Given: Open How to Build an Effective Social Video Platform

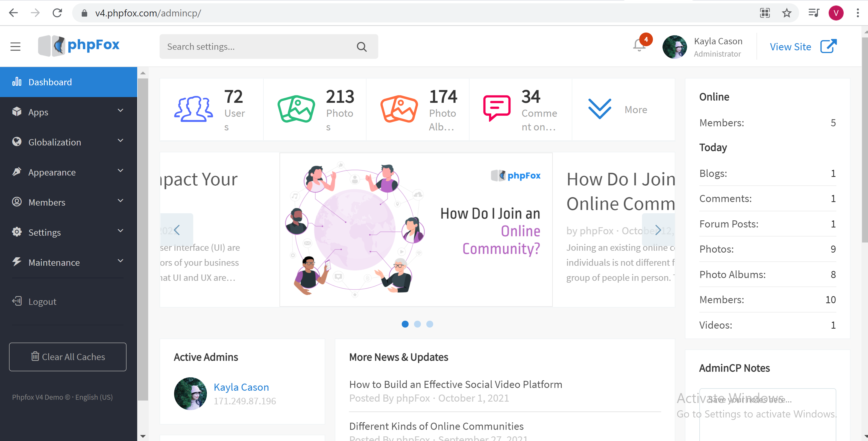Looking at the screenshot, I should tap(456, 384).
